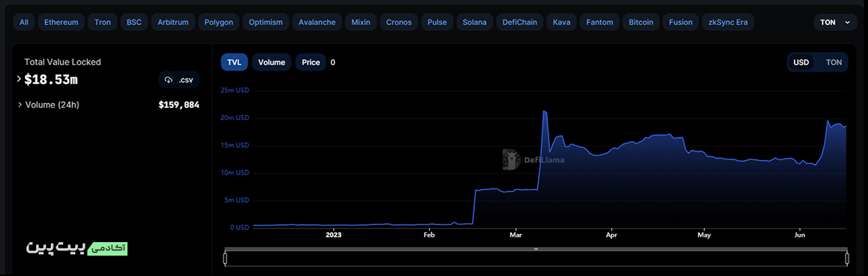Screen dimensions: 868x276
Task: Click the 10m USD axis label
Action: click(235, 173)
